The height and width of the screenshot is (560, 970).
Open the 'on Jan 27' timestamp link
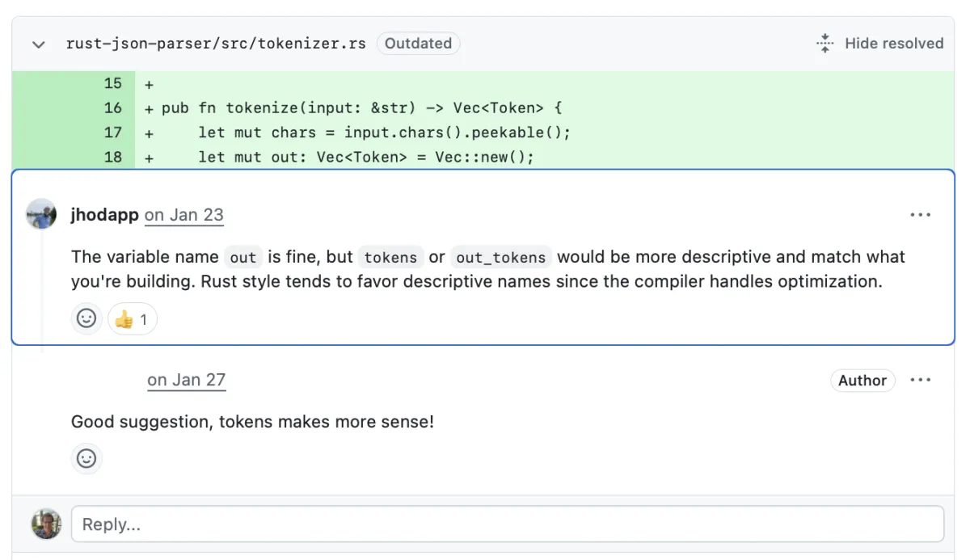pos(187,380)
